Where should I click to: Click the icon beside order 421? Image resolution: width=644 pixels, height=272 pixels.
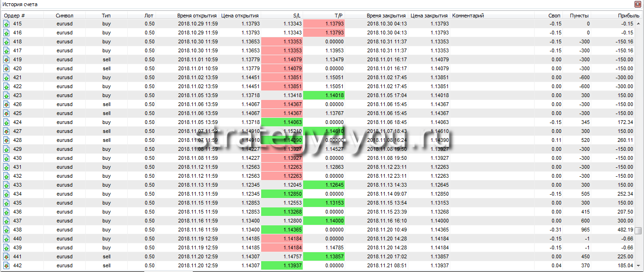click(7, 78)
